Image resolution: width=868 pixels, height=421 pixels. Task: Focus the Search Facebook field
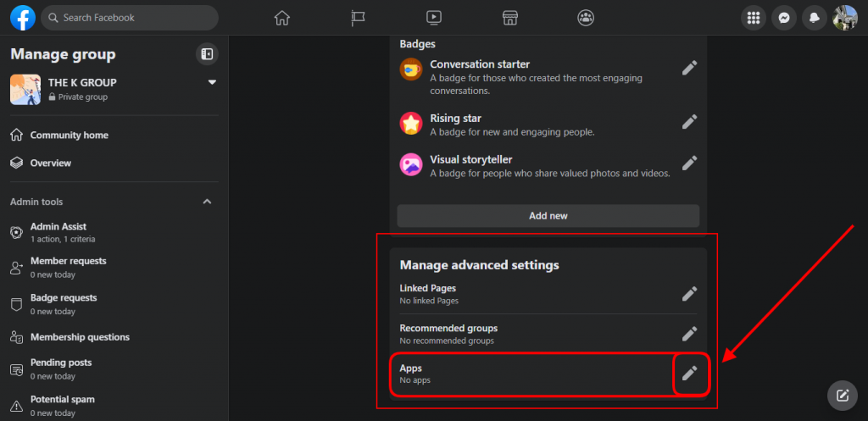click(130, 18)
